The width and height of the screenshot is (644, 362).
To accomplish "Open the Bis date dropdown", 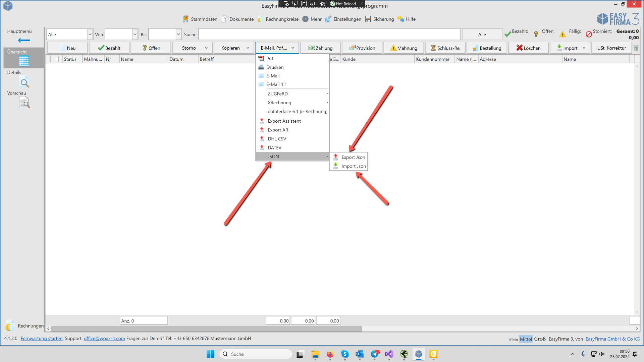I will point(178,35).
